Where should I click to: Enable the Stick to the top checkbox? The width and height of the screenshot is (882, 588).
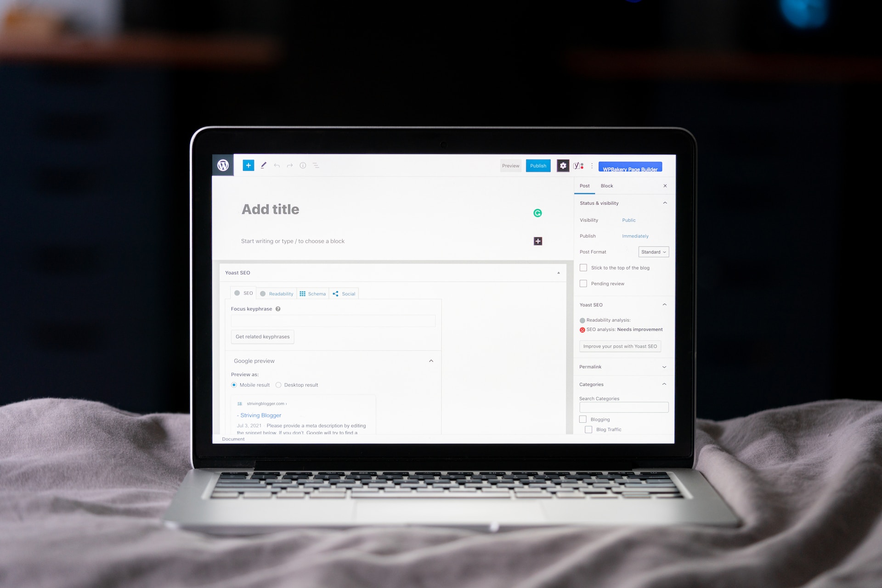pos(582,267)
